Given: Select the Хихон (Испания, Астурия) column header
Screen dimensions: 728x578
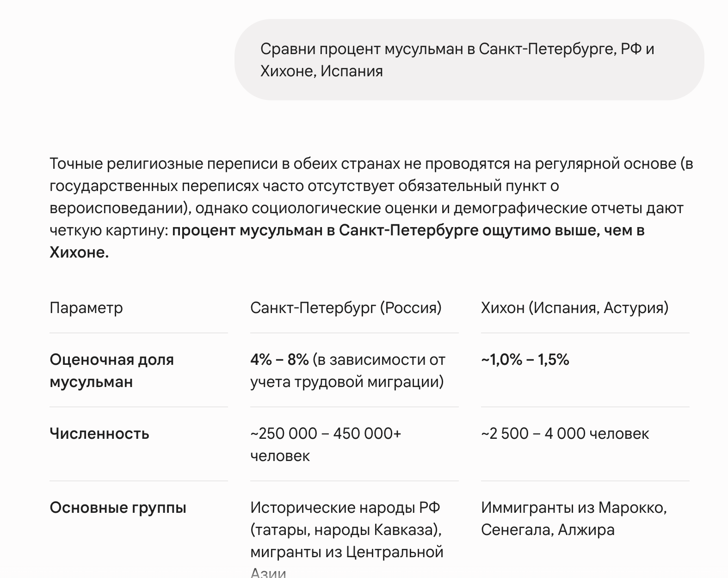Looking at the screenshot, I should pos(575,308).
